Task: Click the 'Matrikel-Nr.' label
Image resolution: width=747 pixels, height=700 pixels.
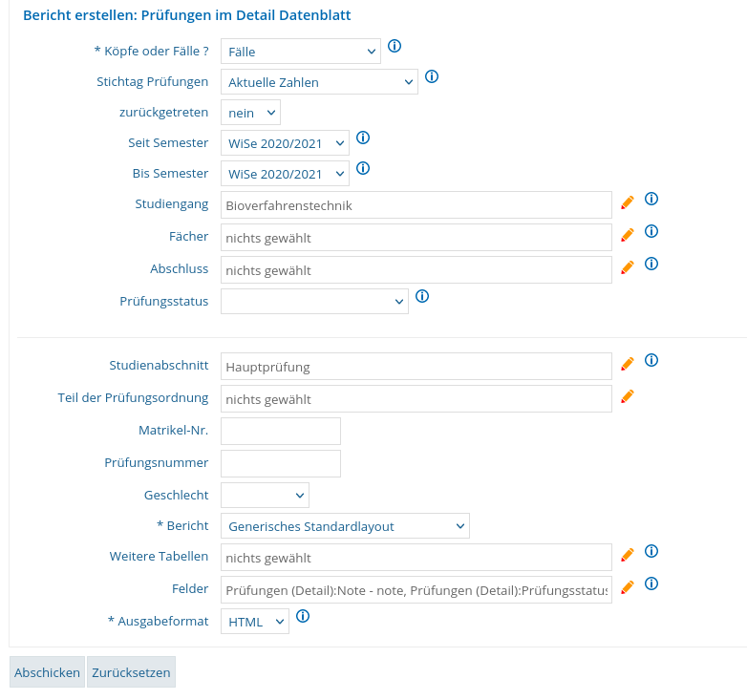Action: pos(174,430)
